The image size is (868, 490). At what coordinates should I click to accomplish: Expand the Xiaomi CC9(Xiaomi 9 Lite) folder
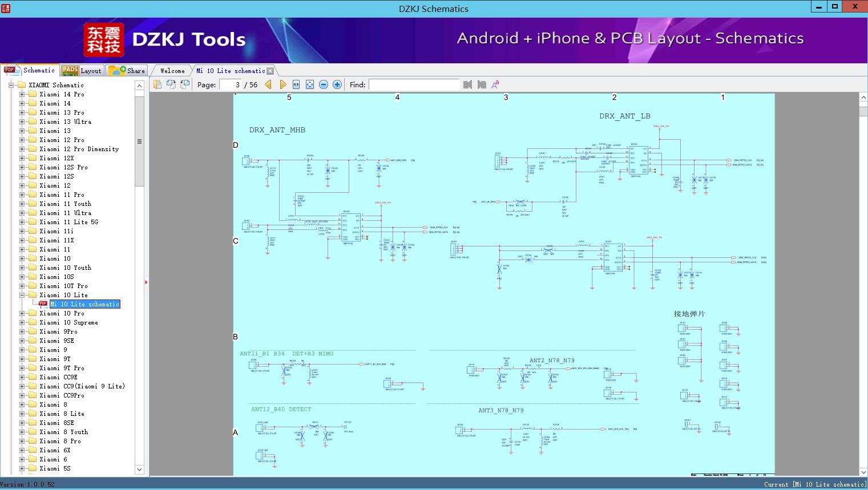(22, 386)
